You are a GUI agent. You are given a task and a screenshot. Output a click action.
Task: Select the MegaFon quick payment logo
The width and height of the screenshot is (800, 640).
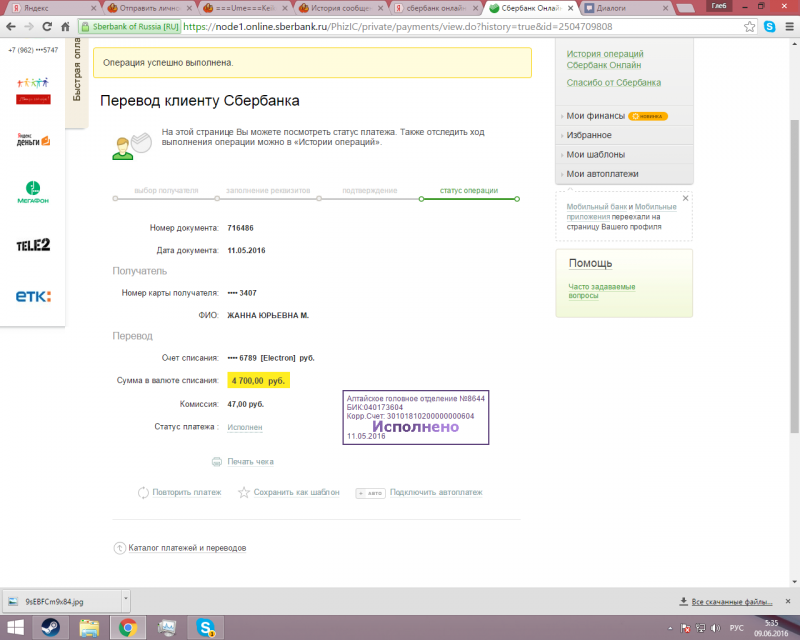[x=33, y=192]
